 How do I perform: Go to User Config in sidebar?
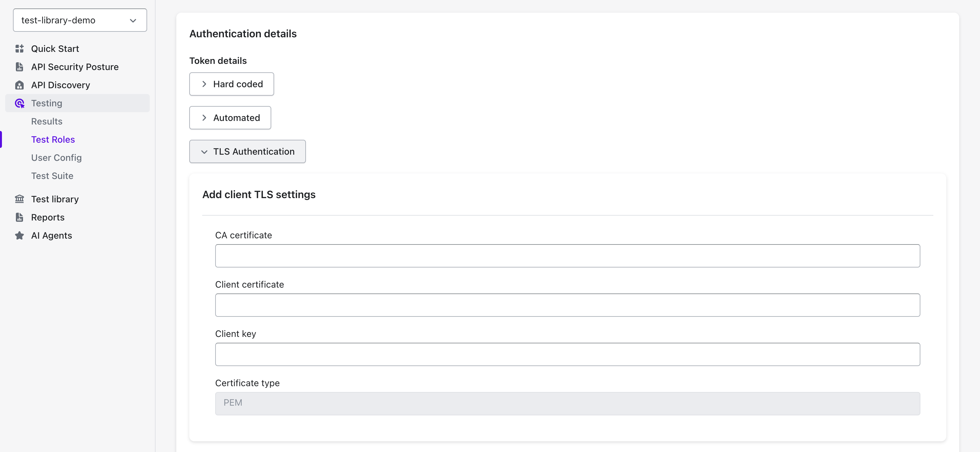click(x=56, y=158)
